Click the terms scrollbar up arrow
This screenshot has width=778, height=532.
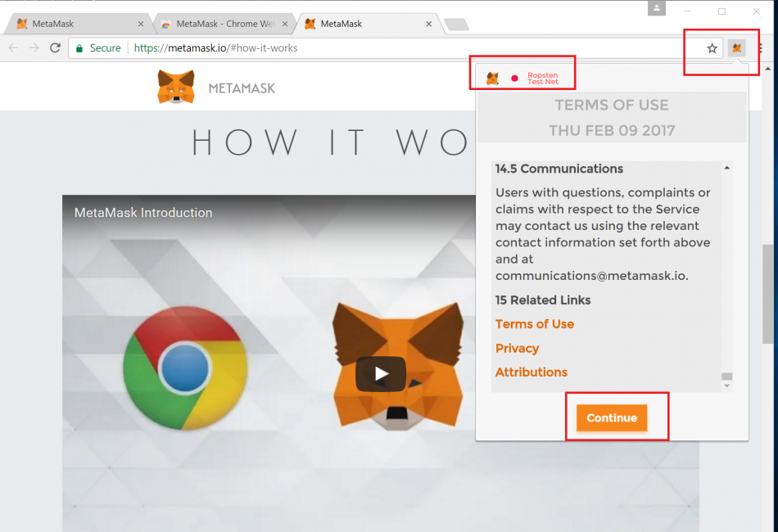point(727,168)
